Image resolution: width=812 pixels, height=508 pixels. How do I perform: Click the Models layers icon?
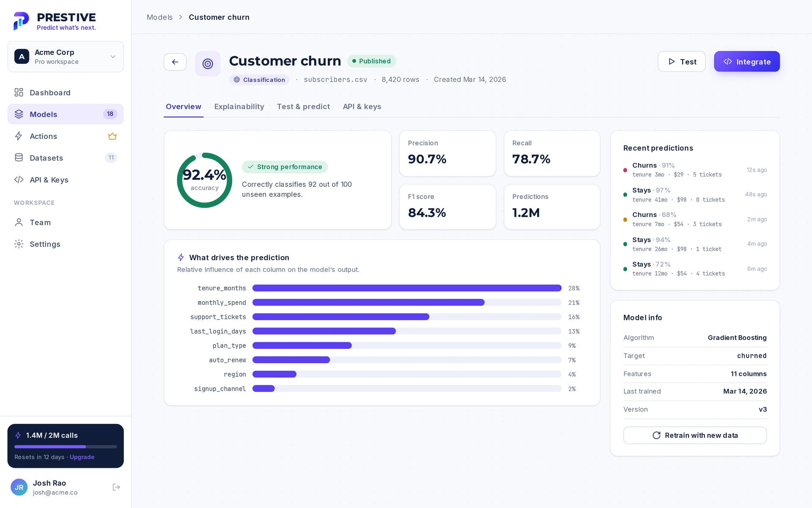tap(19, 114)
